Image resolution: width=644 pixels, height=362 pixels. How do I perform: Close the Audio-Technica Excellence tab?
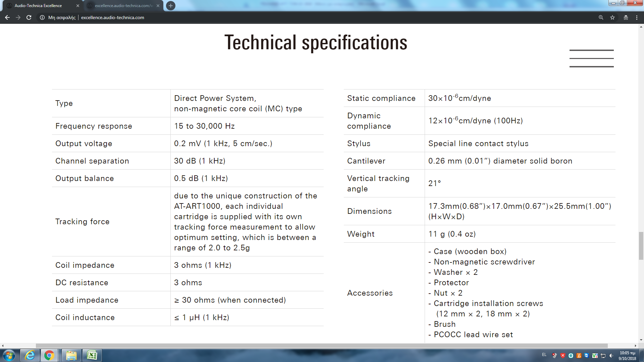point(78,6)
